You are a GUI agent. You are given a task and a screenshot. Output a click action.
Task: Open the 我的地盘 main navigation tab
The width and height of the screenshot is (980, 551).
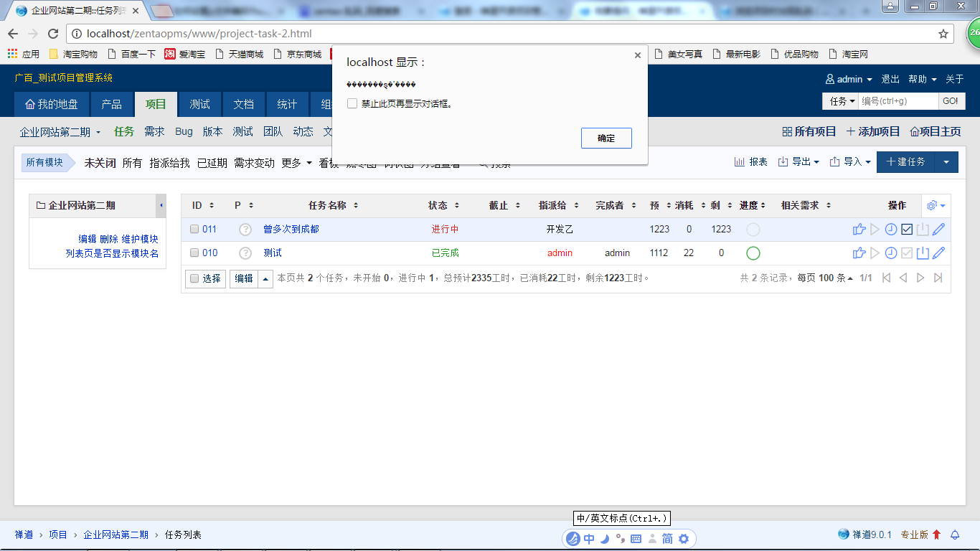click(x=51, y=104)
